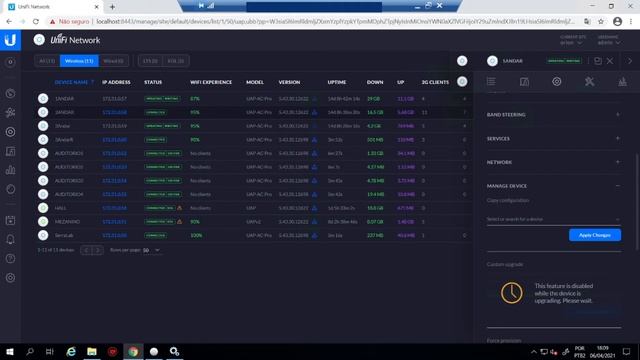The height and width of the screenshot is (360, 640).
Task: Click the Ubiquiti logo at top left
Action: [x=11, y=40]
